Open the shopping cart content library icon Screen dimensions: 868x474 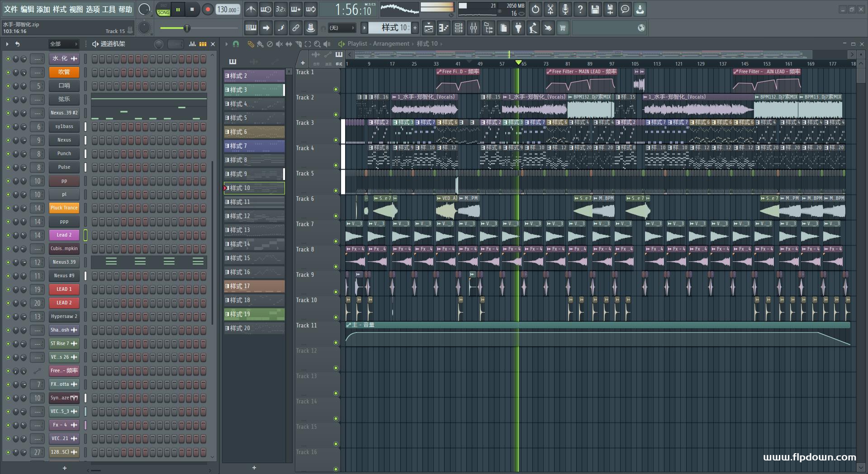pos(563,28)
